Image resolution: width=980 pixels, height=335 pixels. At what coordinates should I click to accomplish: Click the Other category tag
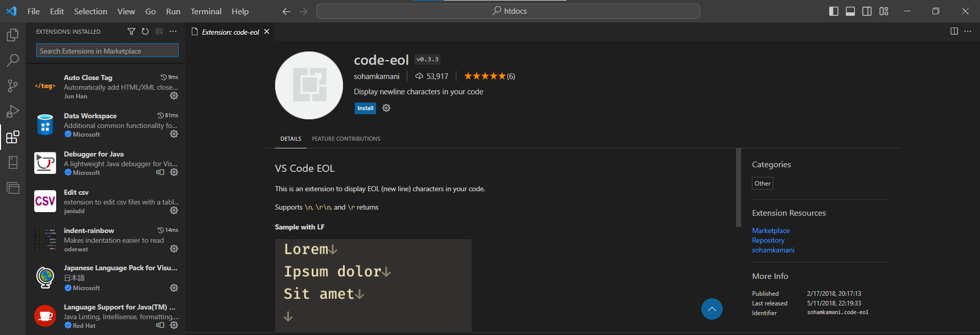[x=763, y=184]
